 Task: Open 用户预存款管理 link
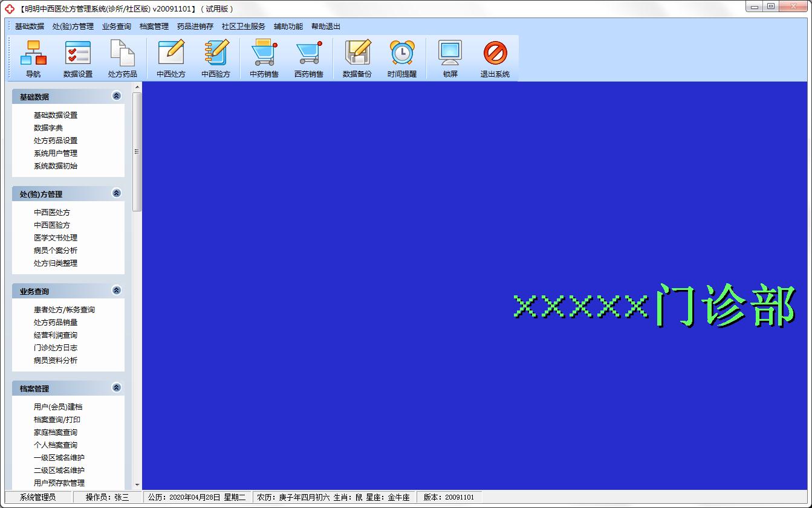tap(59, 483)
